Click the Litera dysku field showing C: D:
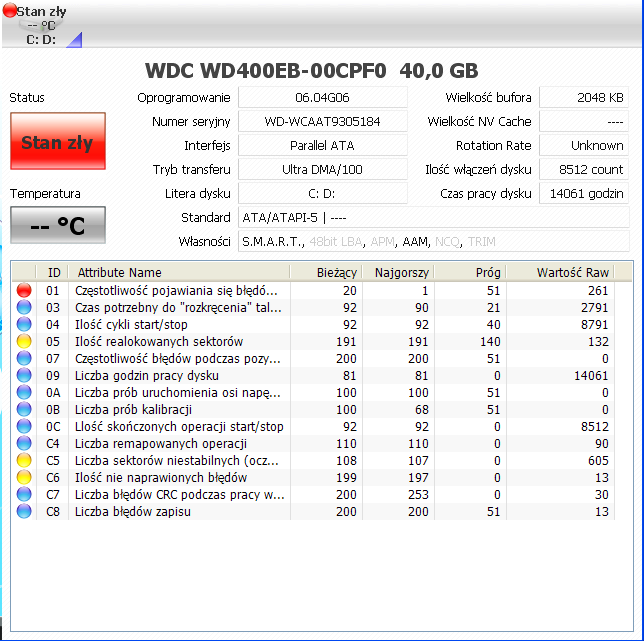The width and height of the screenshot is (644, 641). tap(323, 193)
